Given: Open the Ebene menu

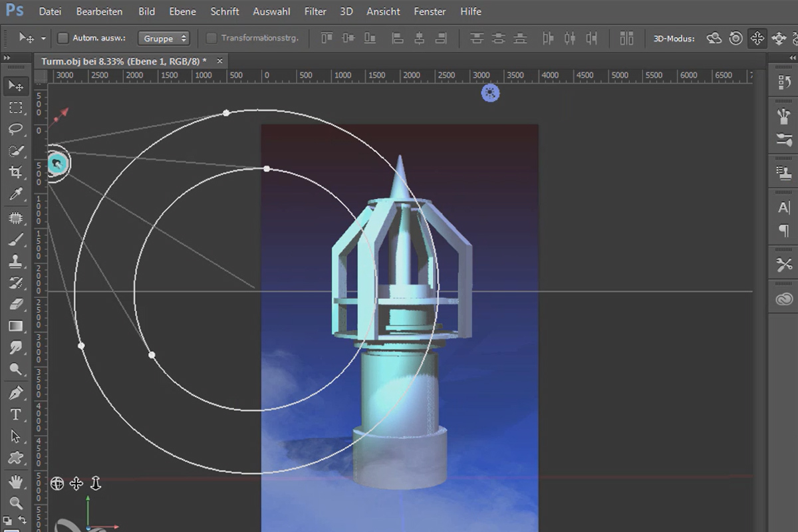Looking at the screenshot, I should (x=182, y=11).
